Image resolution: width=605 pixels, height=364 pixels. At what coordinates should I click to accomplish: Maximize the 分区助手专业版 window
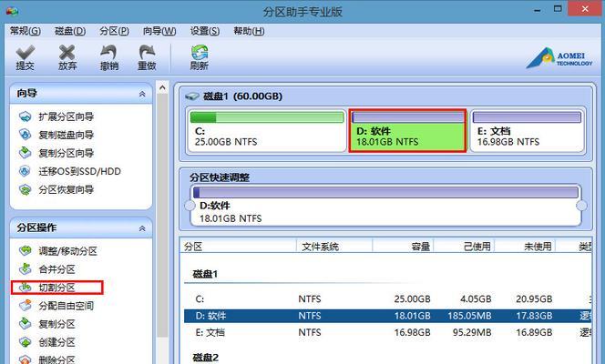coord(558,8)
